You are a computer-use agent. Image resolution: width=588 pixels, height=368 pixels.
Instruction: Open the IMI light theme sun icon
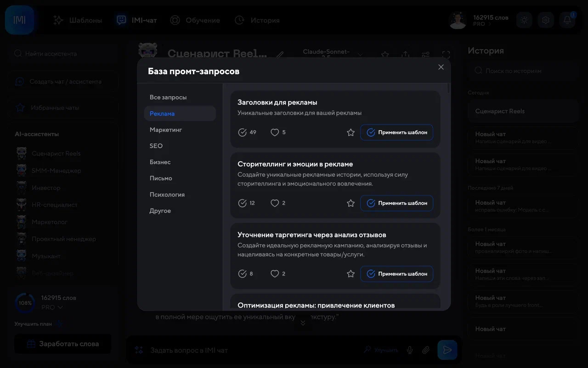pyautogui.click(x=524, y=20)
